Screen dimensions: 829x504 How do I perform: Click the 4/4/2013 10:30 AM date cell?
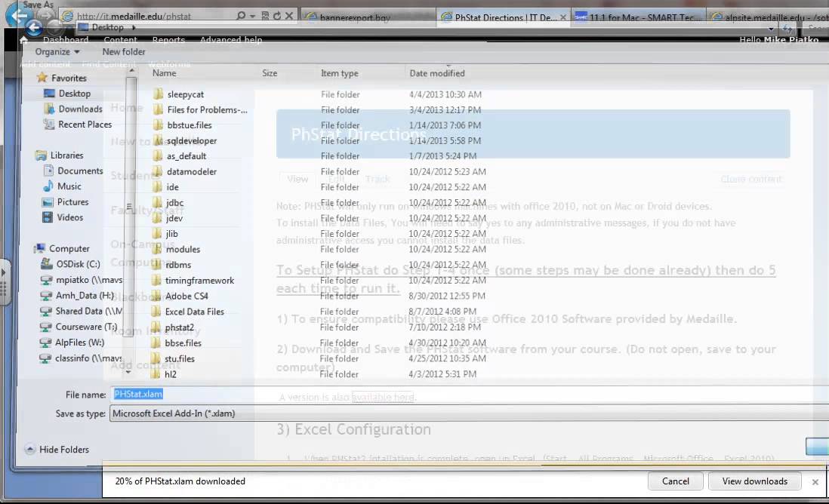point(445,94)
